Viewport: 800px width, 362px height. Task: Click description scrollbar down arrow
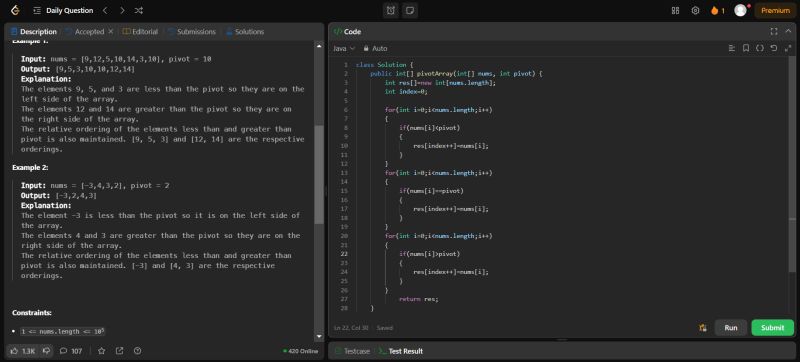319,337
